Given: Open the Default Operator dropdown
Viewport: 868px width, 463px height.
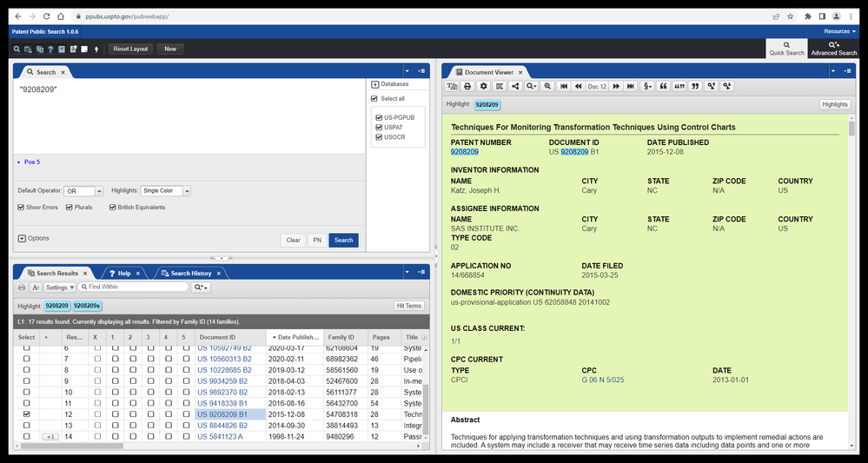Looking at the screenshot, I should tap(83, 191).
